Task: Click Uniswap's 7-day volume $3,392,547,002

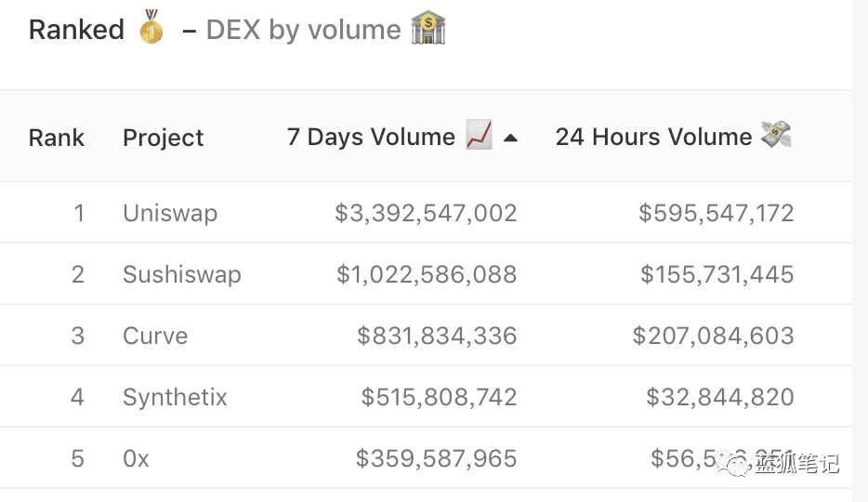Action: coord(426,213)
